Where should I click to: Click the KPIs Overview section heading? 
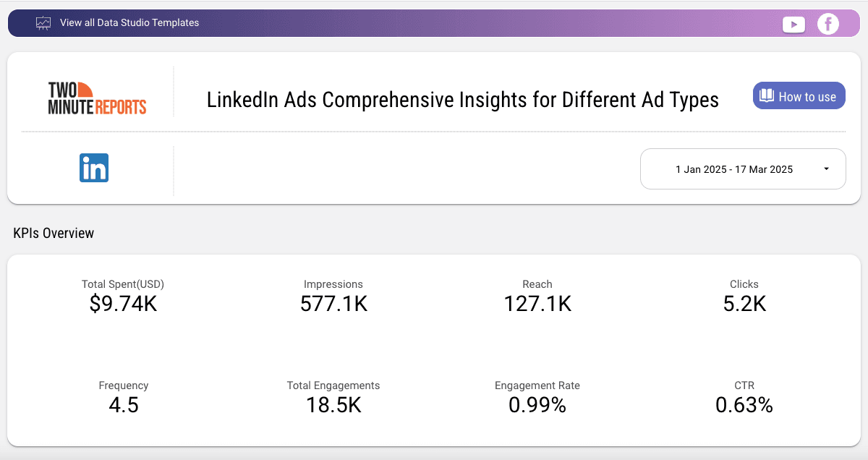tap(54, 234)
